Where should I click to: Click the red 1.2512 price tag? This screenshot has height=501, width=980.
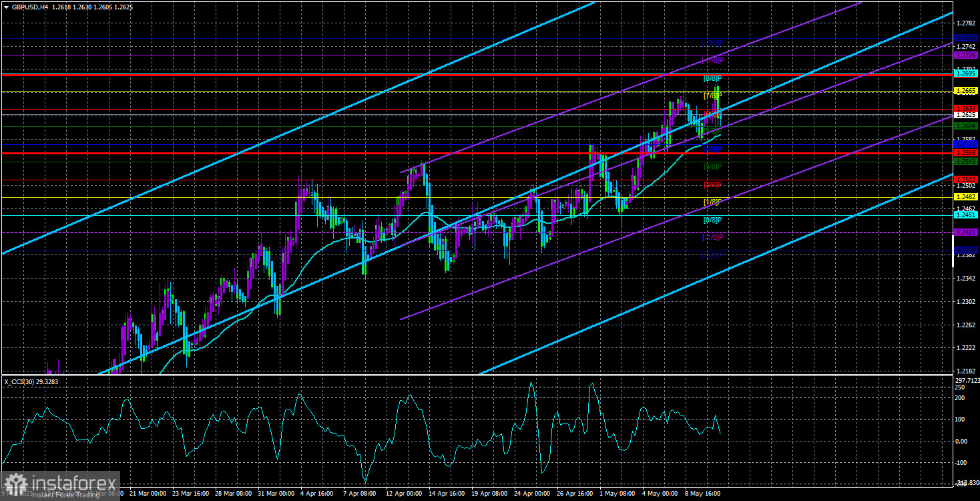(x=967, y=179)
